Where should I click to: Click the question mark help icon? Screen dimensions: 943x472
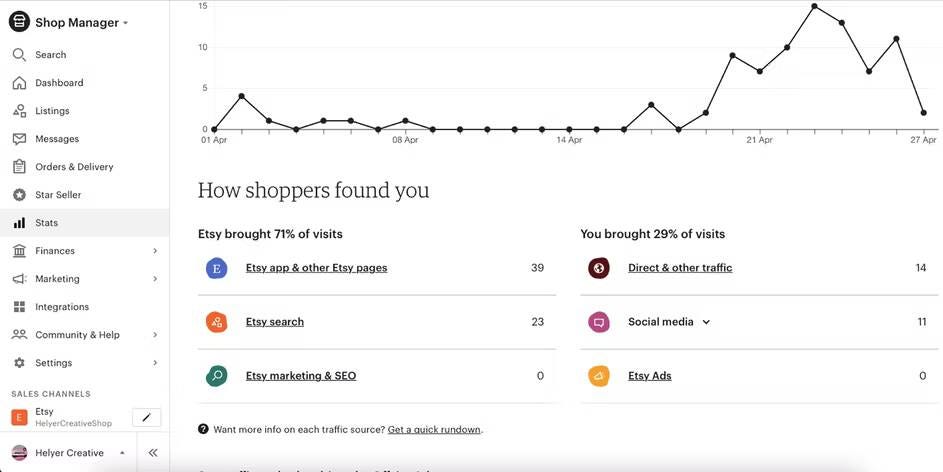point(203,429)
